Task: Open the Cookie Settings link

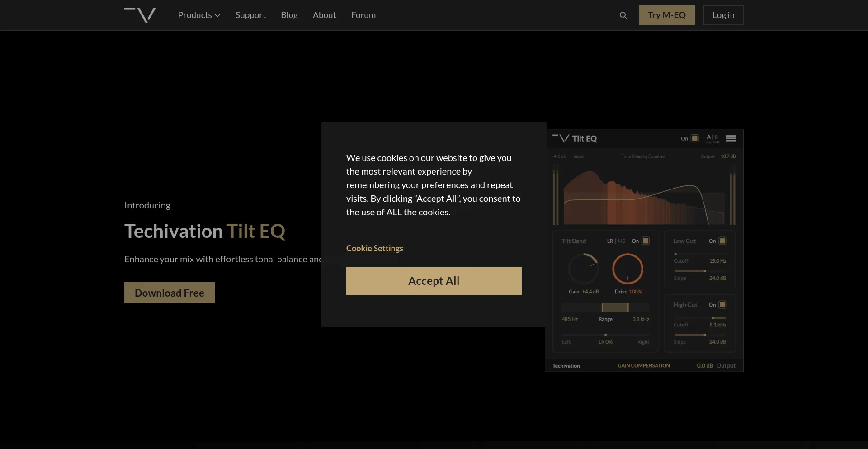Action: click(375, 248)
